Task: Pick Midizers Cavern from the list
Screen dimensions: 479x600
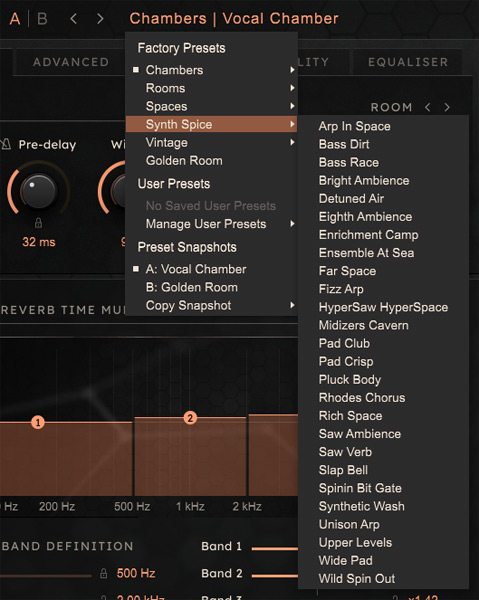Action: 383,325
